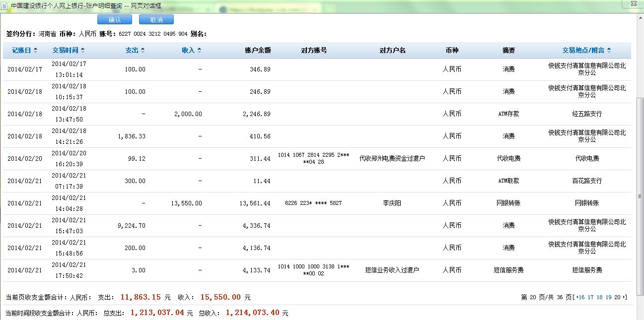Click the next pages arrow in pagination

625,298
